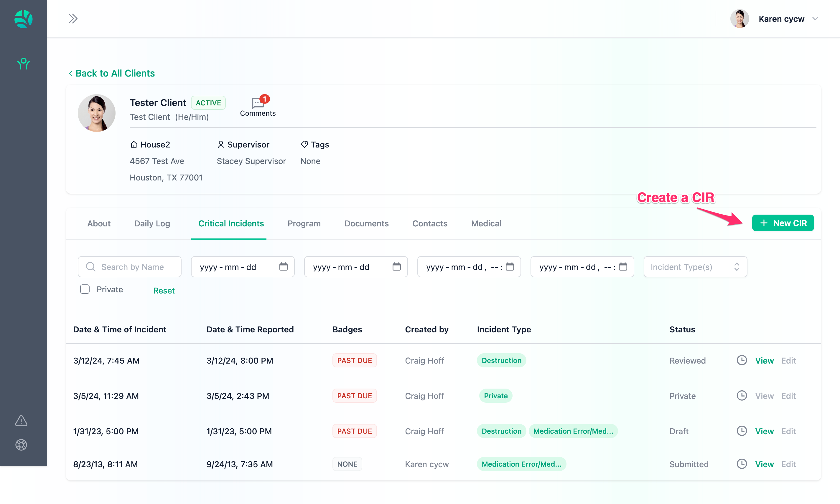Open the clients icon in sidebar

(24, 64)
